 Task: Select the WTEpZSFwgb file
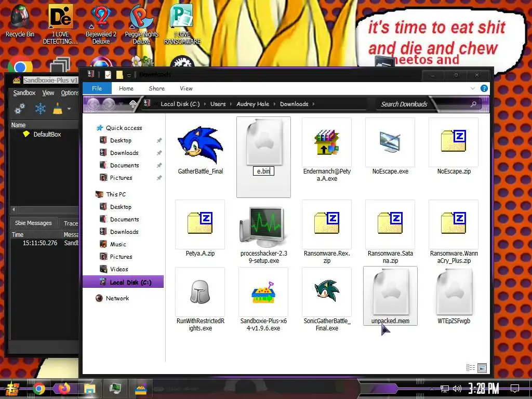(454, 296)
